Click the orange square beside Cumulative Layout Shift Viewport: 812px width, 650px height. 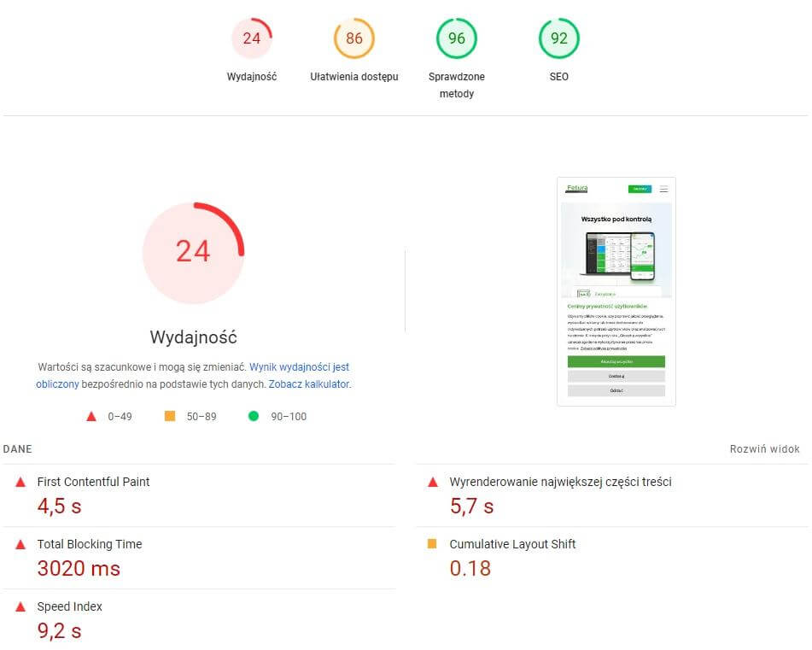pos(432,544)
